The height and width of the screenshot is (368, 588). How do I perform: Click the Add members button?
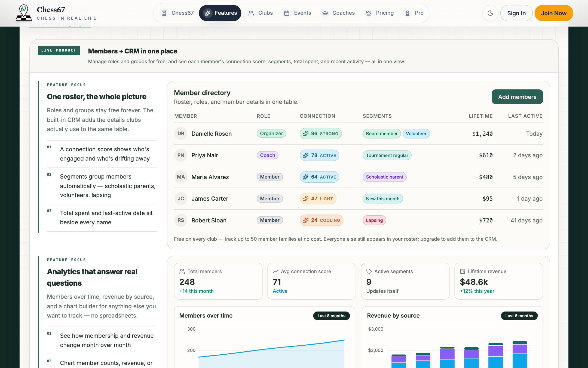[517, 97]
